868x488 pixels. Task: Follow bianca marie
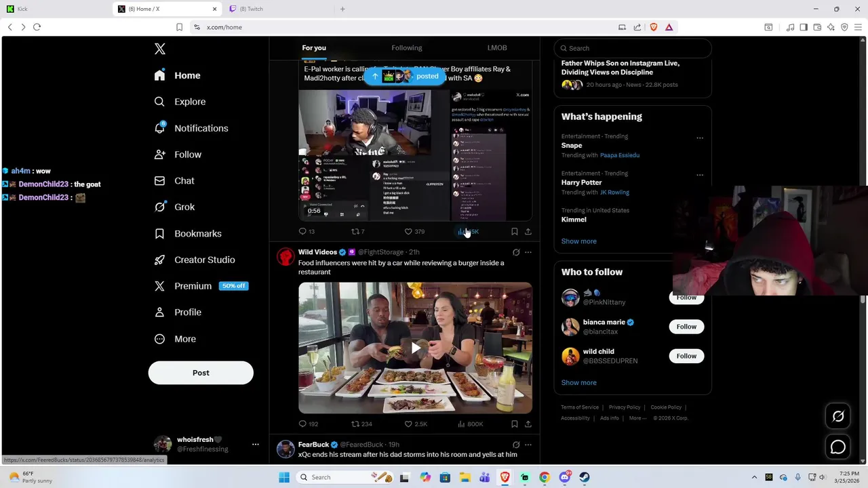click(686, 327)
